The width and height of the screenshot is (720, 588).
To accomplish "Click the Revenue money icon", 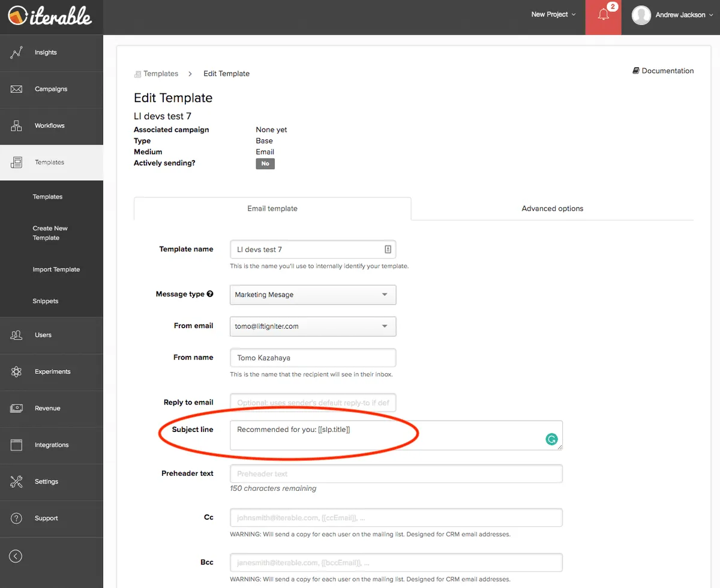I will (16, 409).
